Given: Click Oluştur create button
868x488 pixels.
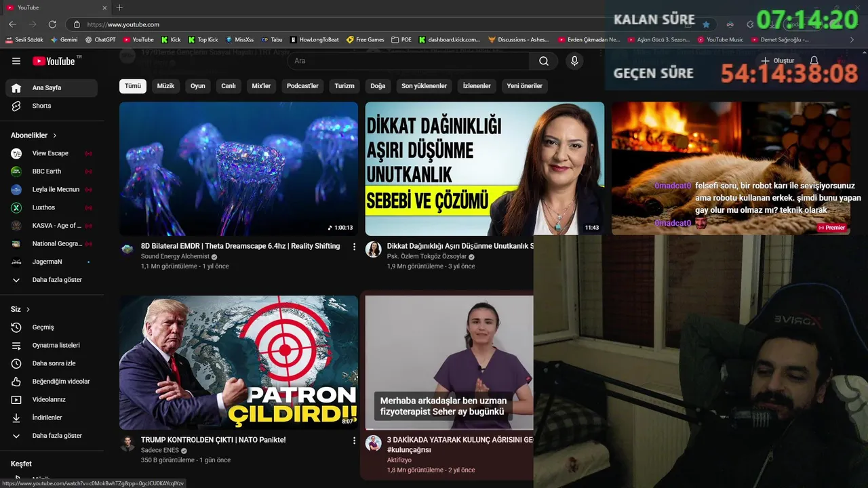Looking at the screenshot, I should click(x=777, y=61).
